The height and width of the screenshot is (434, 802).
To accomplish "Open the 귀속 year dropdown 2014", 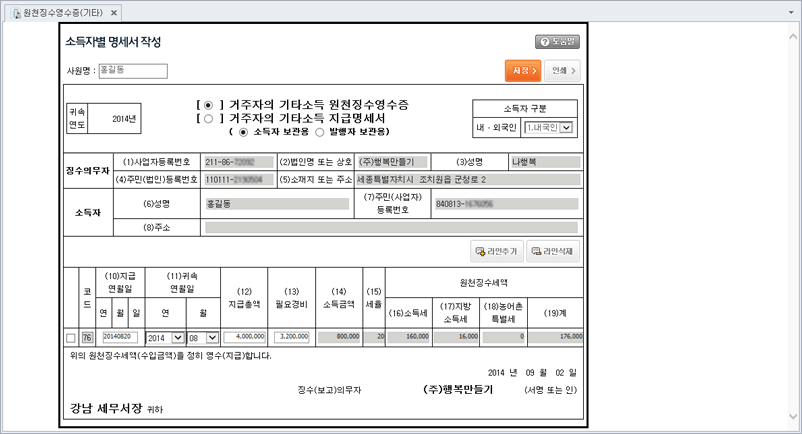I will click(x=165, y=338).
